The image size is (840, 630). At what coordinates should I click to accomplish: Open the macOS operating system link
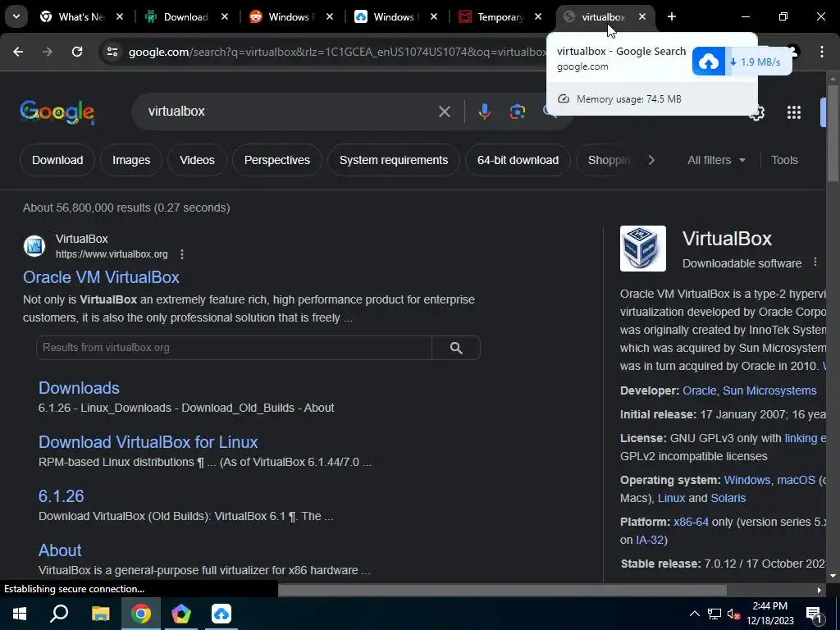pyautogui.click(x=796, y=480)
